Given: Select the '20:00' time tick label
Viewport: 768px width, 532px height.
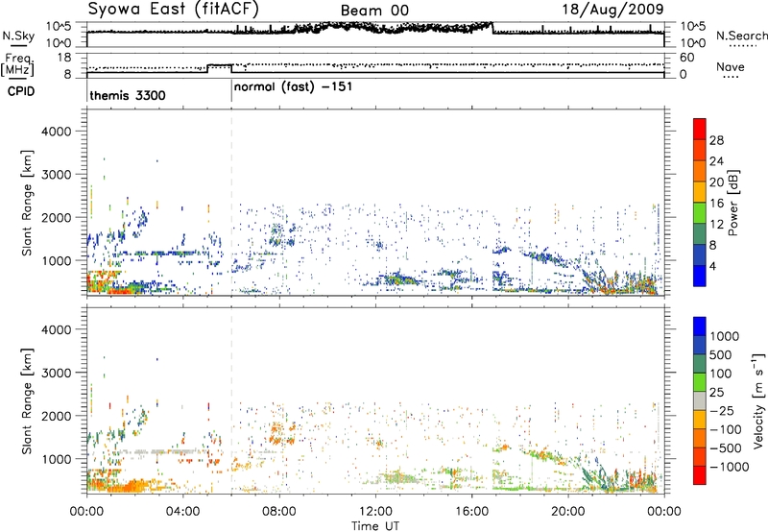Looking at the screenshot, I should [x=568, y=512].
